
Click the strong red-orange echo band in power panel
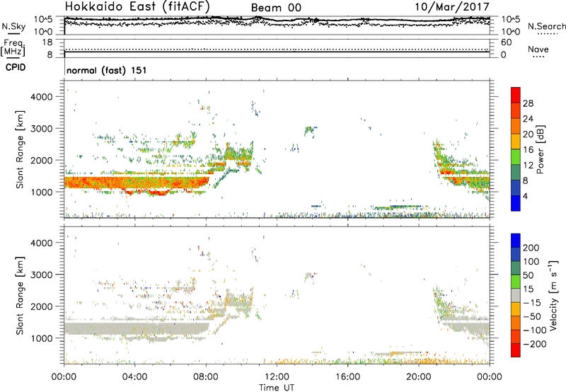click(137, 183)
